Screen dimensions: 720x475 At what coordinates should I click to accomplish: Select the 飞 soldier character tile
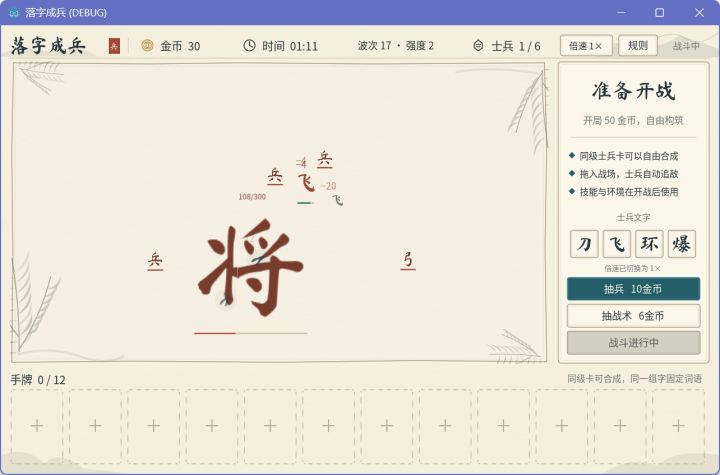(x=617, y=244)
